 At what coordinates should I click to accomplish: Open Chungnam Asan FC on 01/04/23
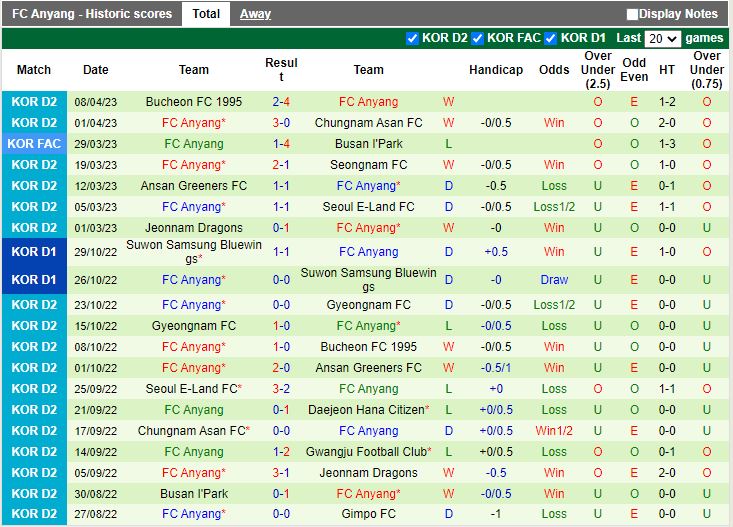click(368, 123)
